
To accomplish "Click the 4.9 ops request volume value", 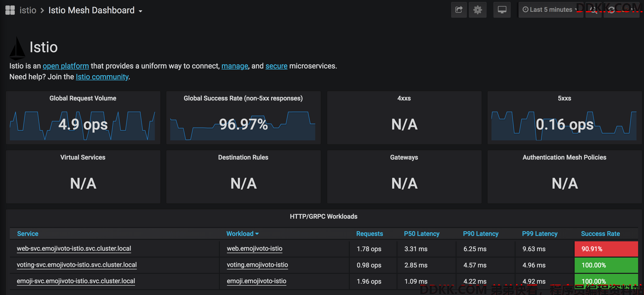I will (x=83, y=124).
